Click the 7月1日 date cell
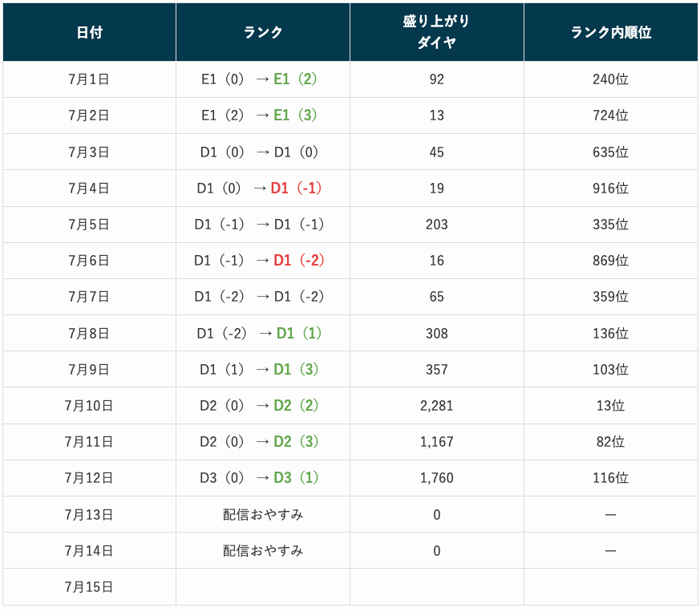This screenshot has height=612, width=700. click(89, 79)
